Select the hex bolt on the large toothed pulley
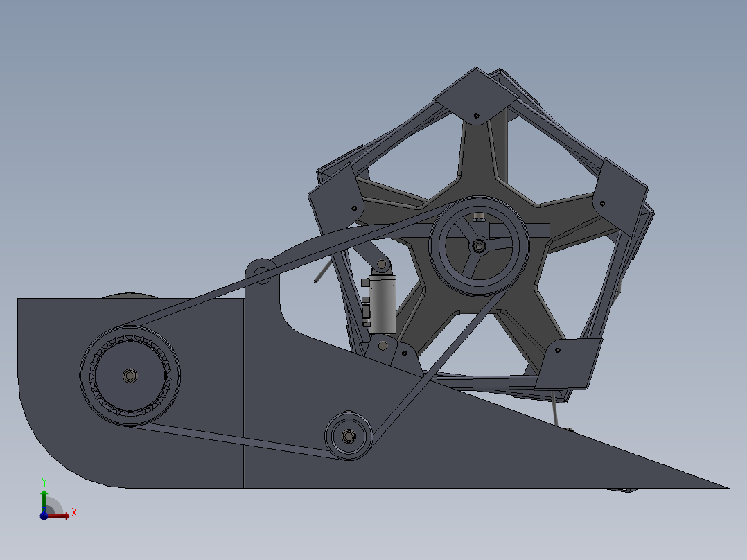 click(130, 376)
